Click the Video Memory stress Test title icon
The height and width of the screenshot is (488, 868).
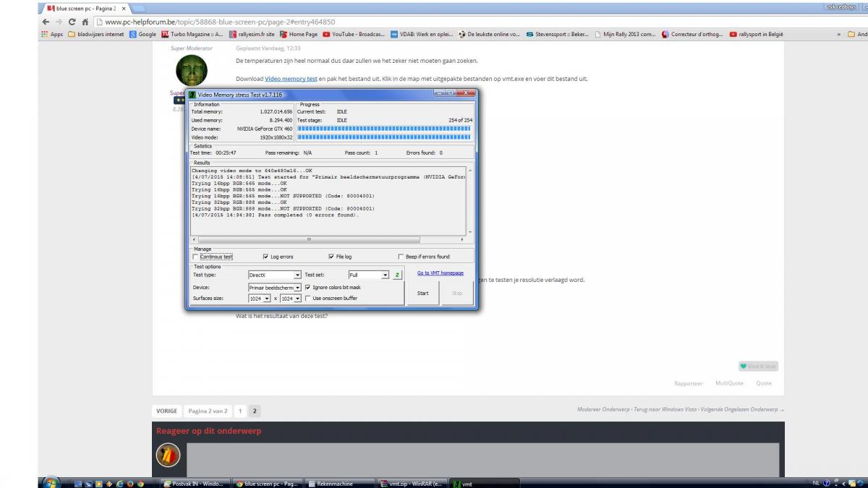192,94
